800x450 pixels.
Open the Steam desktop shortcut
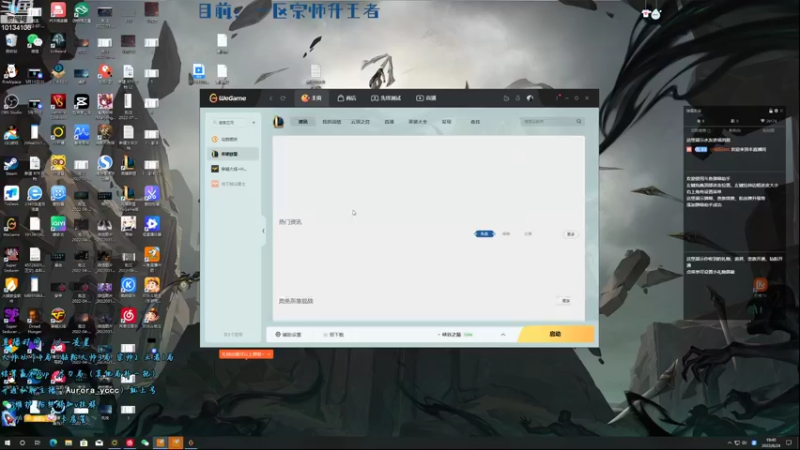tap(11, 165)
